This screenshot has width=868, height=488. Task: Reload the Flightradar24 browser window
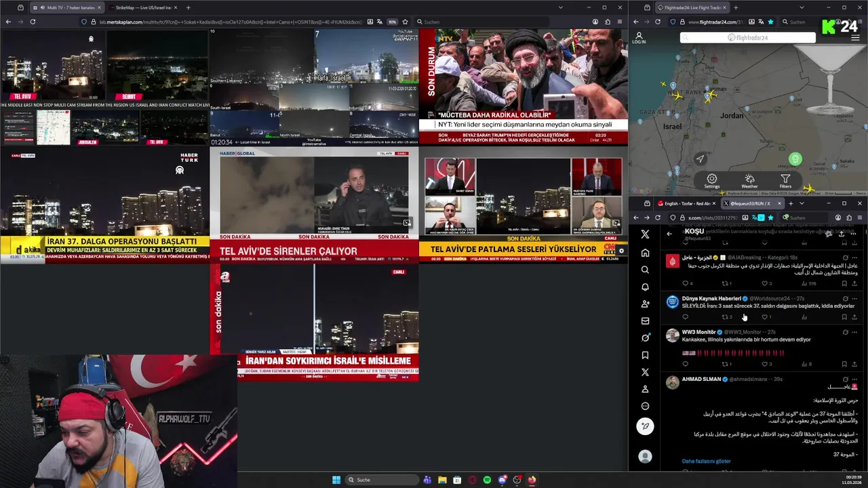[658, 22]
